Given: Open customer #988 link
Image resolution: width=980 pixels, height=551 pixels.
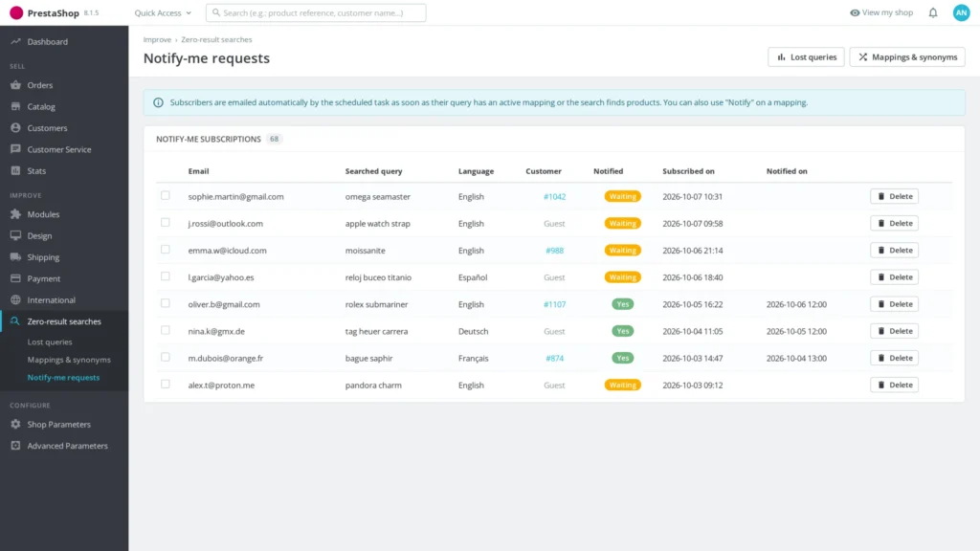Looking at the screenshot, I should coord(554,251).
